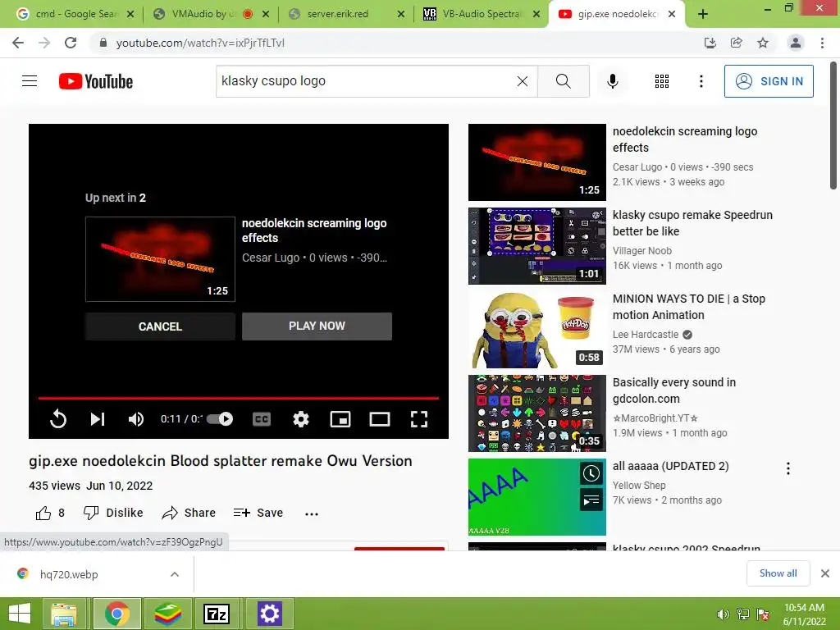This screenshot has width=840, height=630.
Task: Open the hq720.webp downloaded file
Action: pyautogui.click(x=69, y=574)
